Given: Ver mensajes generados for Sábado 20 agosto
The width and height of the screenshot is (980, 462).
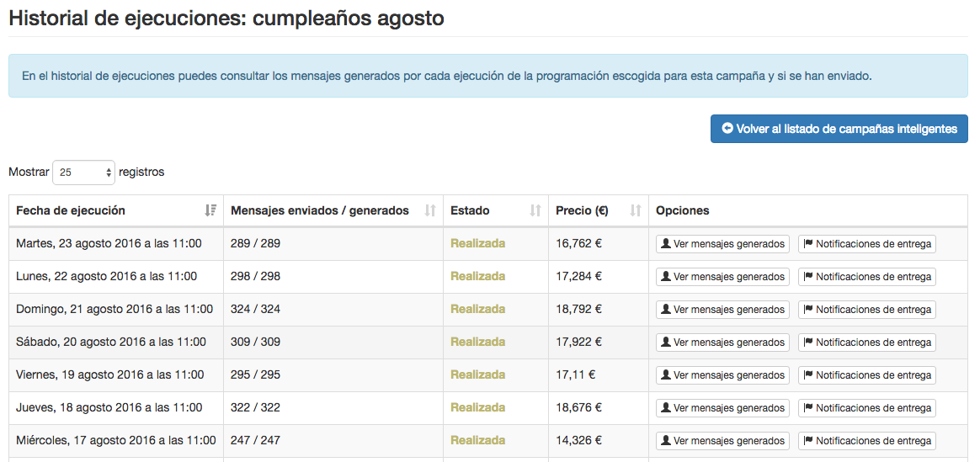Looking at the screenshot, I should coord(722,343).
